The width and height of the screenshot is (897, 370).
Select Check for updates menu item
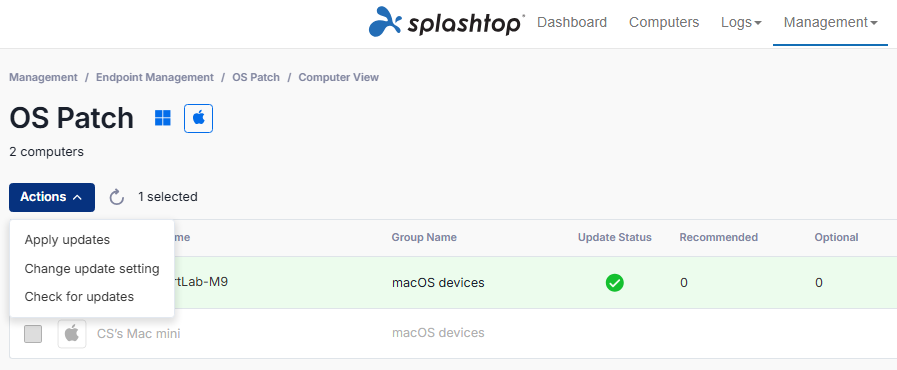coord(79,297)
